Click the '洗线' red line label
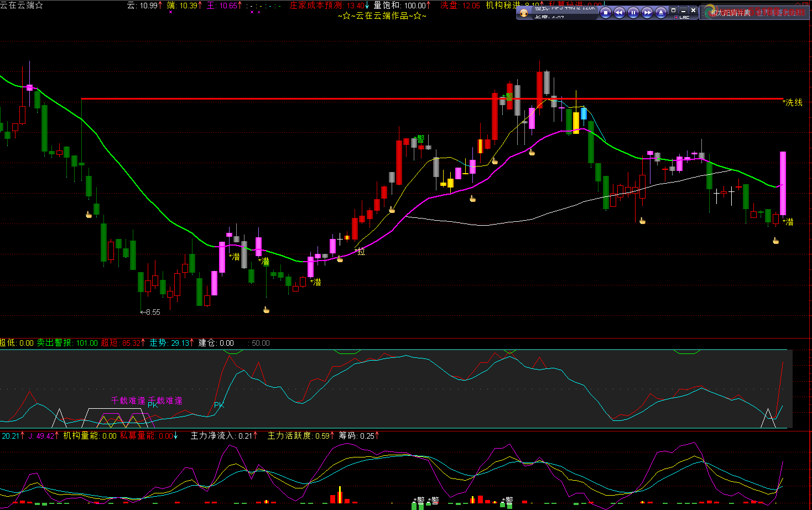 [793, 102]
